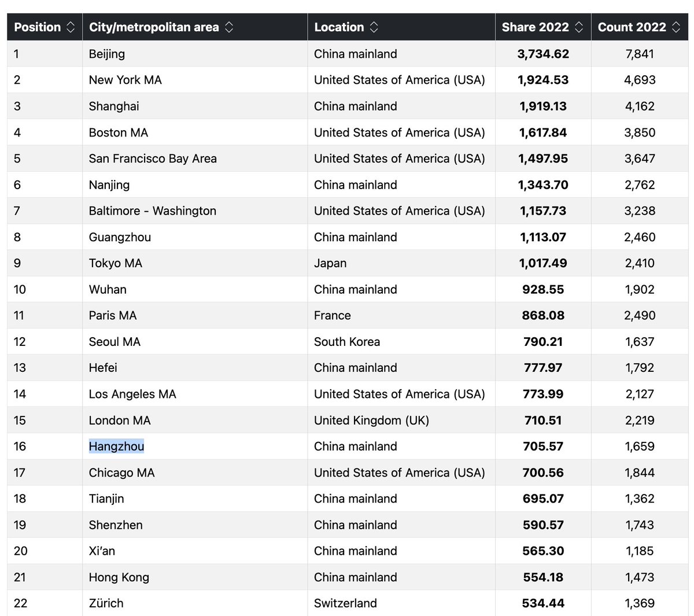Click the Share 2022 value for Tokyo MA
The height and width of the screenshot is (616, 694).
tap(543, 263)
